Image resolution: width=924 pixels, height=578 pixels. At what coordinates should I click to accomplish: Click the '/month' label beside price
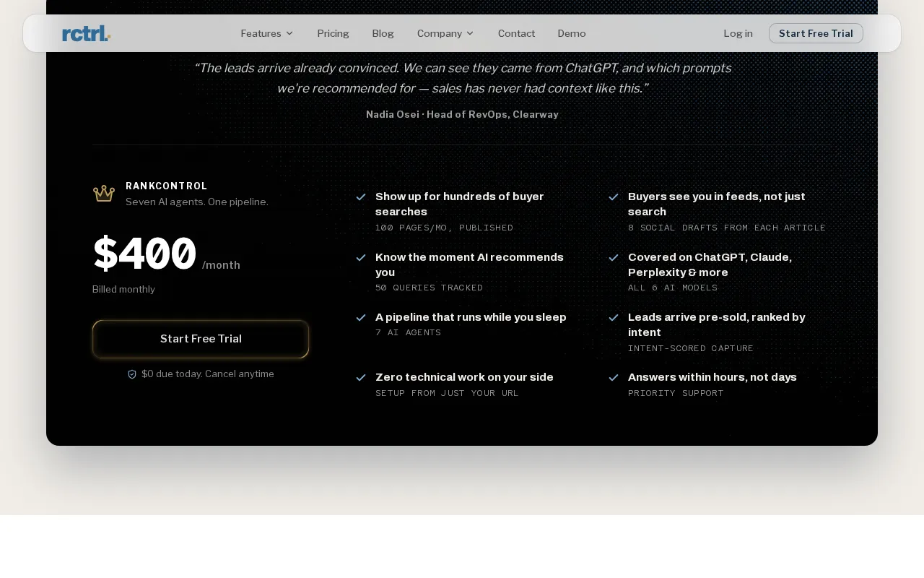[221, 265]
